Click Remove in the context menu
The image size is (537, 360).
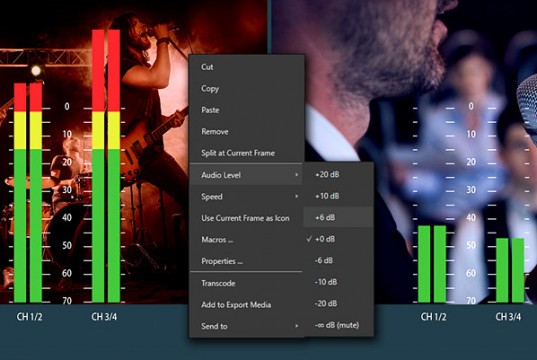click(x=246, y=132)
